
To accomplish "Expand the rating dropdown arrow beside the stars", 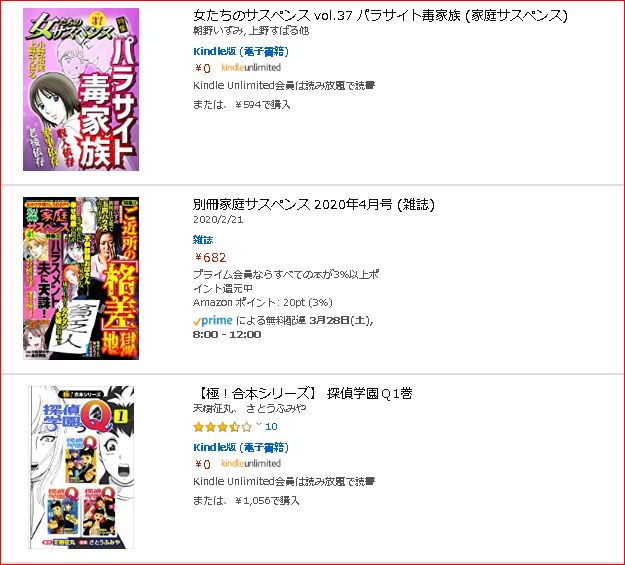I will pyautogui.click(x=259, y=425).
